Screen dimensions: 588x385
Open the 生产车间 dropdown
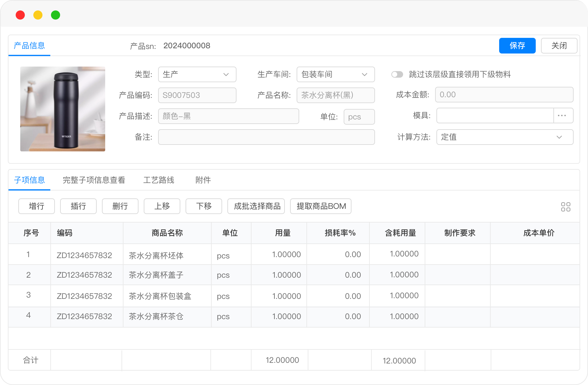coord(335,74)
